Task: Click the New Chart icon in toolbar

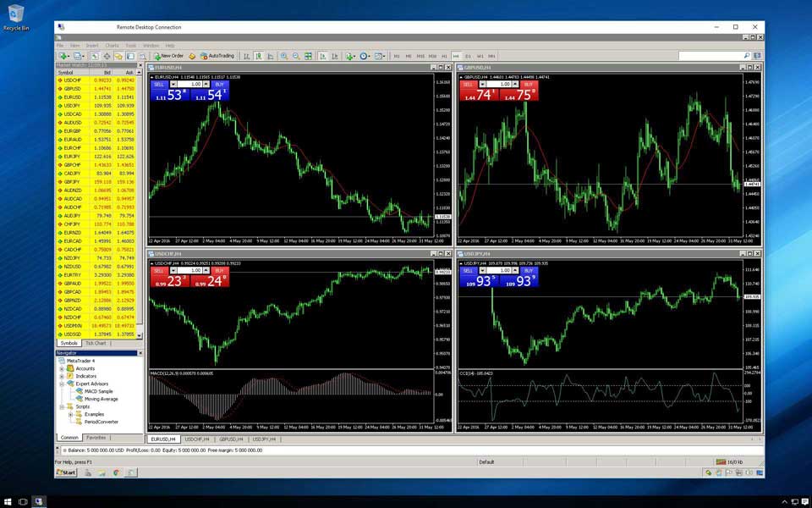Action: tap(63, 56)
